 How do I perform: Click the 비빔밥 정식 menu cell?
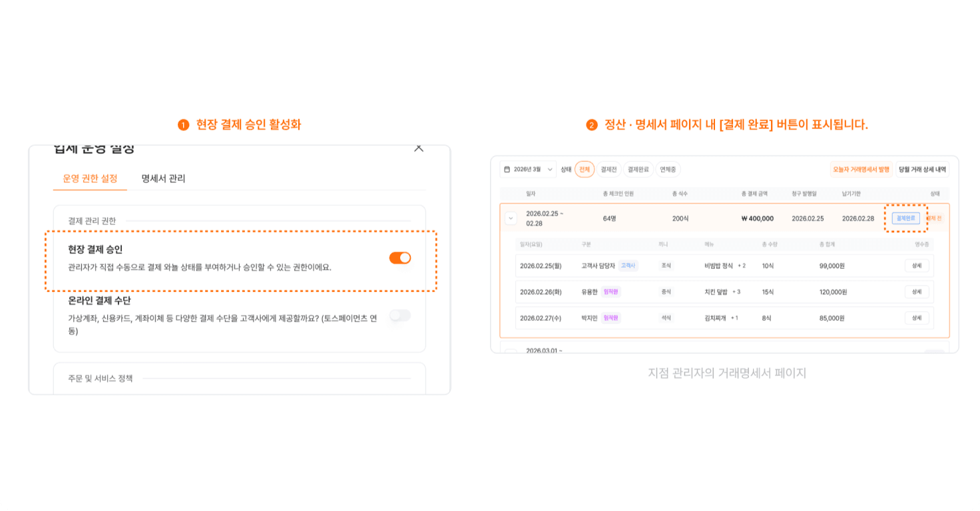(718, 265)
